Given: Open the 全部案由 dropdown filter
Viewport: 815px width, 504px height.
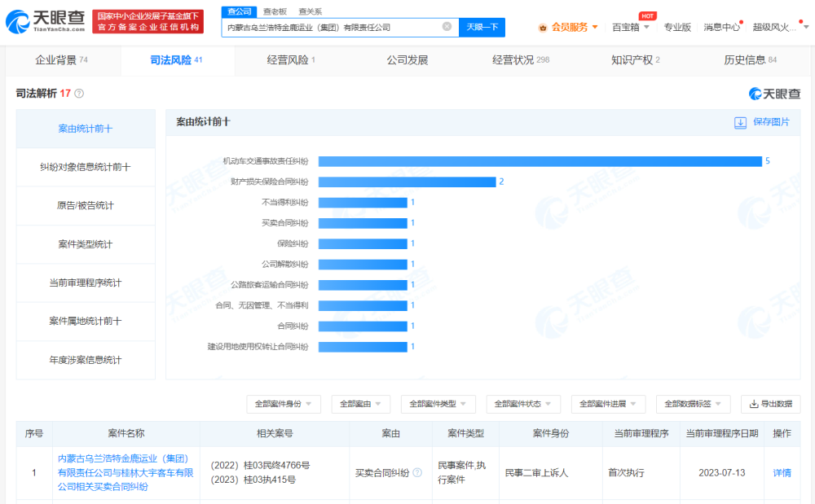Looking at the screenshot, I should [360, 404].
